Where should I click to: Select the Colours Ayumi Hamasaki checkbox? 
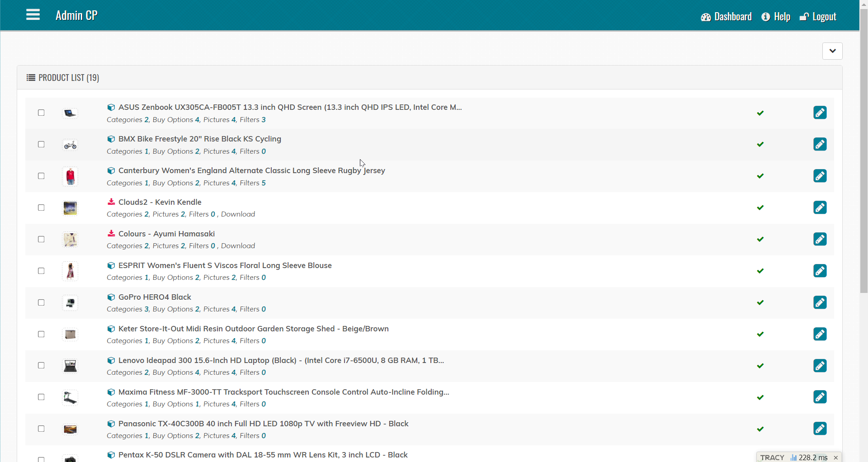(x=41, y=239)
